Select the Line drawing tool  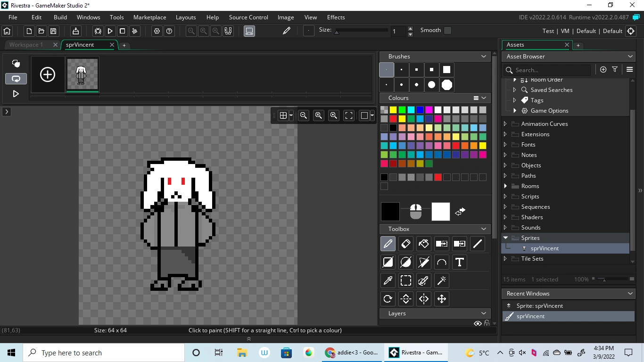pos(477,244)
